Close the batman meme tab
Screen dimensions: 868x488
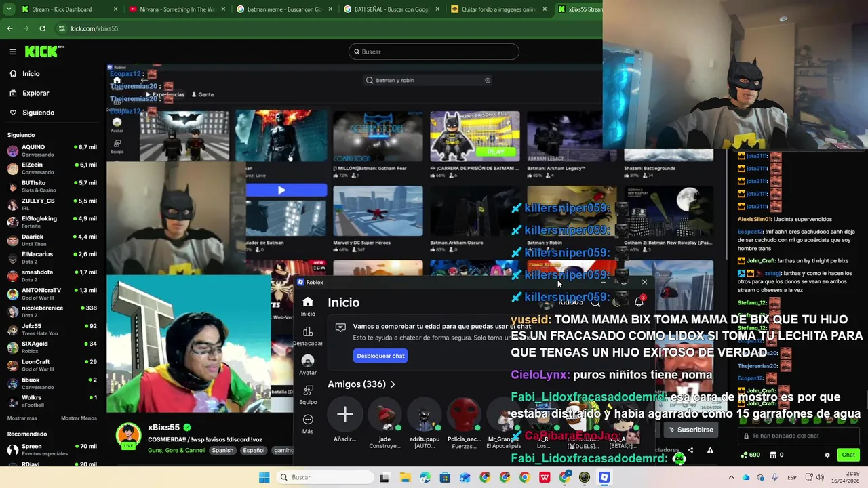330,9
